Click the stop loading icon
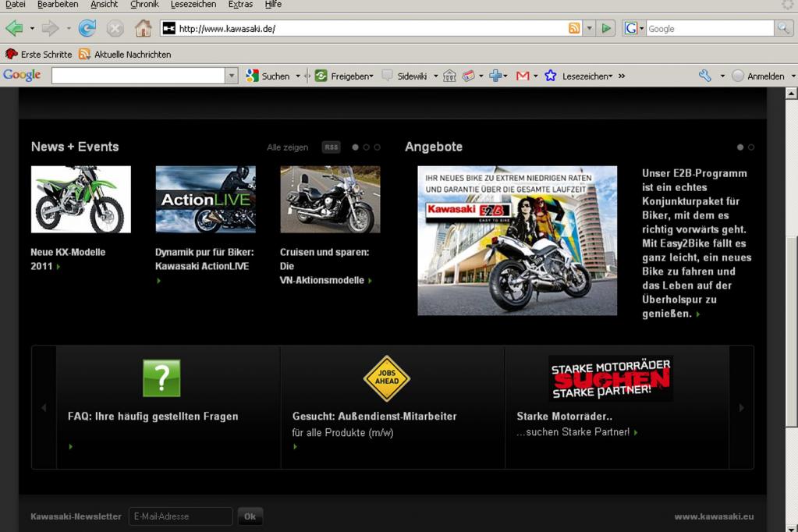The image size is (798, 532). click(x=115, y=29)
